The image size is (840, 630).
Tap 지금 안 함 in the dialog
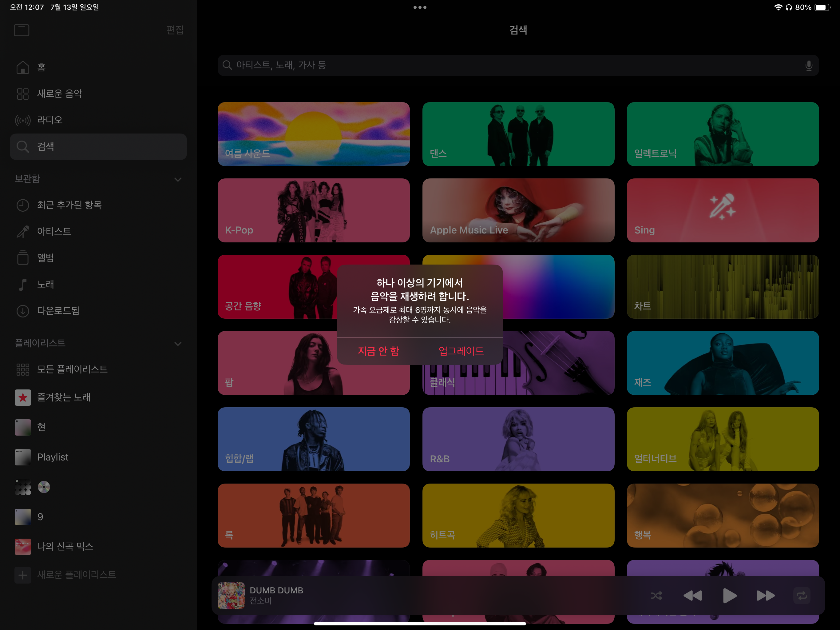[378, 351]
